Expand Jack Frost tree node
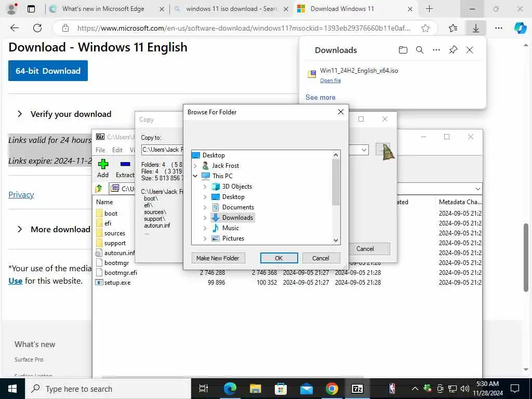The image size is (532, 399). click(195, 166)
